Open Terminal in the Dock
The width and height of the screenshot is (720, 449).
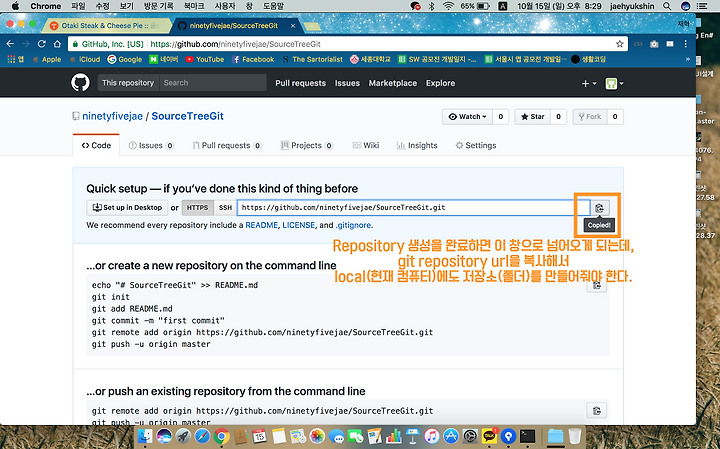(528, 436)
